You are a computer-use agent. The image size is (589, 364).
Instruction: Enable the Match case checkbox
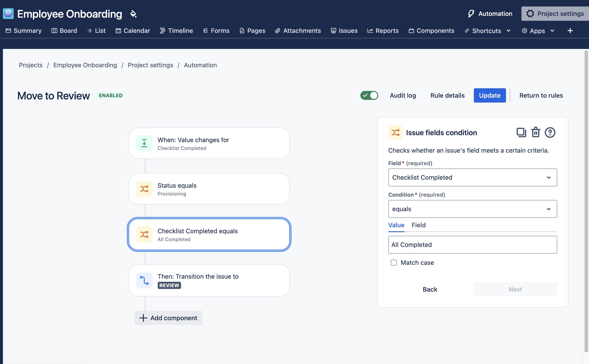[393, 262]
